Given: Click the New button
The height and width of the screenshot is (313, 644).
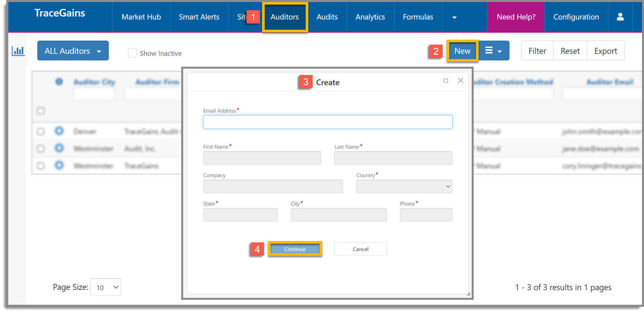Looking at the screenshot, I should point(462,51).
